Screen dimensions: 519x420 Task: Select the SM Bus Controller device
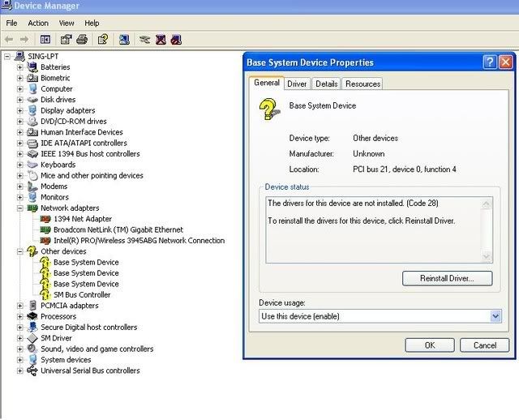pyautogui.click(x=82, y=295)
